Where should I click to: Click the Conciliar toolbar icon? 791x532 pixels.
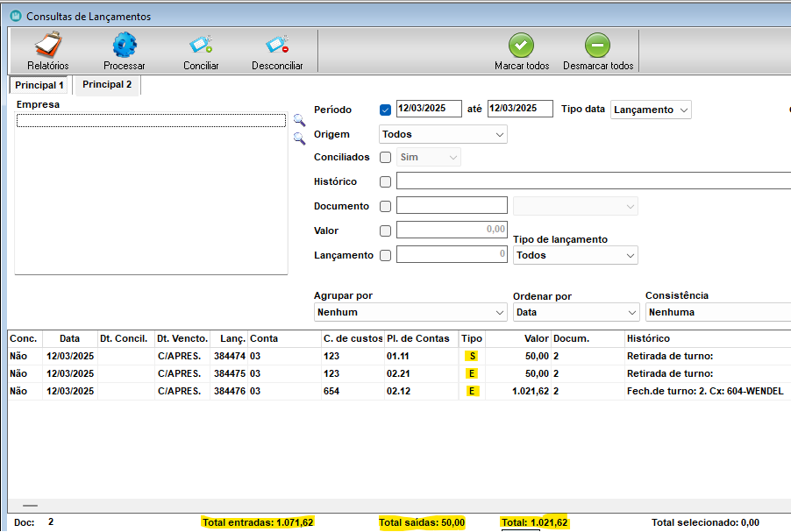(201, 46)
